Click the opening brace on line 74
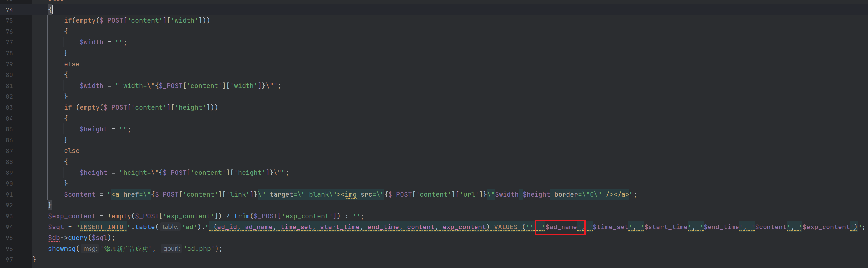868x268 pixels. pos(50,10)
